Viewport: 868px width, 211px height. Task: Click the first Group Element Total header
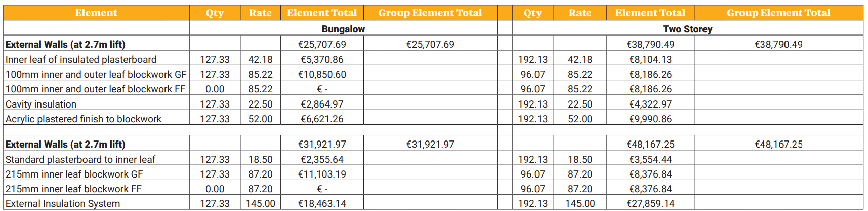pyautogui.click(x=430, y=13)
